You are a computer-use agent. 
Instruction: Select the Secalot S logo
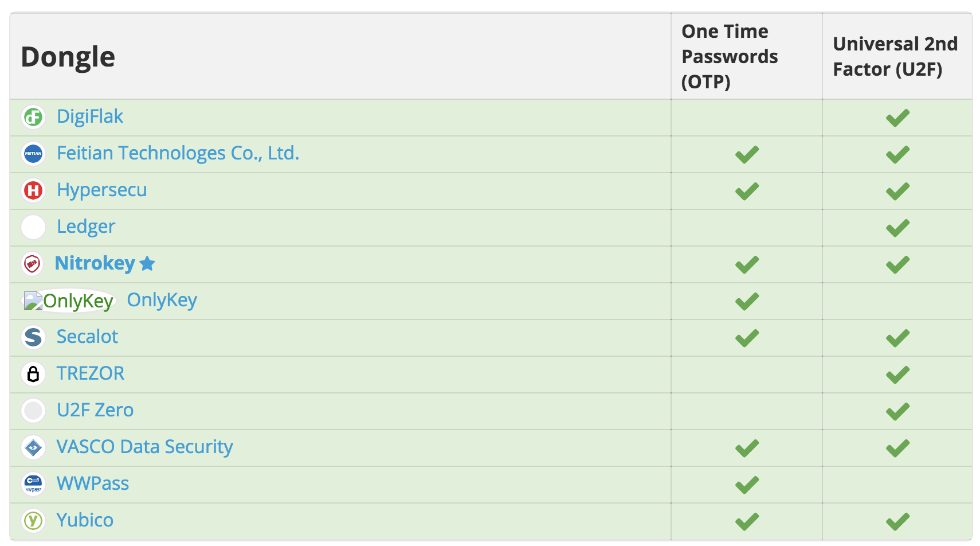click(33, 337)
